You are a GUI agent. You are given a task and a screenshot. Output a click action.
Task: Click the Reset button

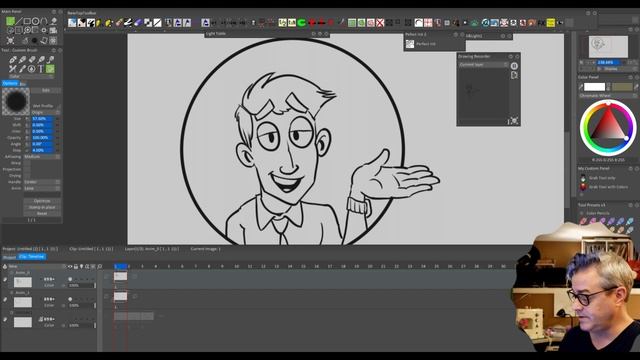point(42,213)
